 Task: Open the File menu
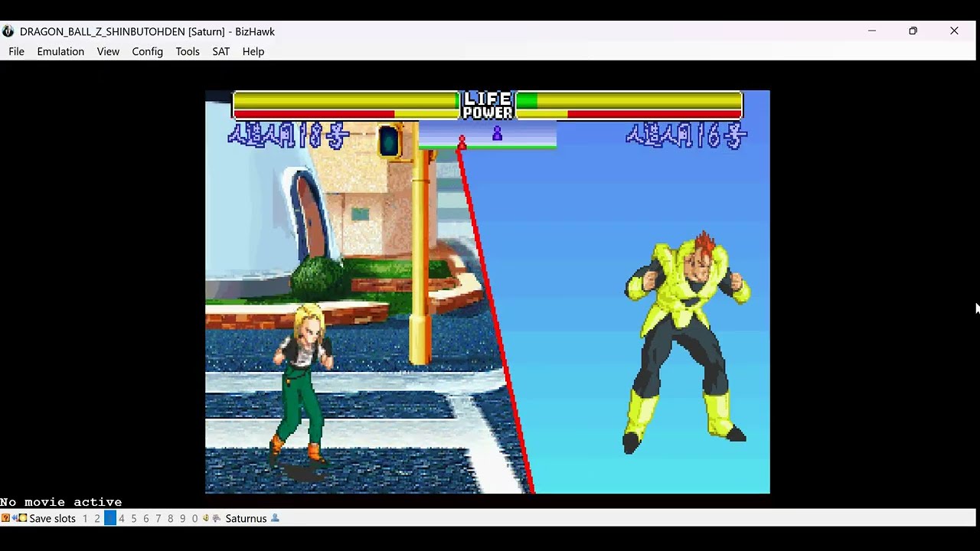pos(16,51)
